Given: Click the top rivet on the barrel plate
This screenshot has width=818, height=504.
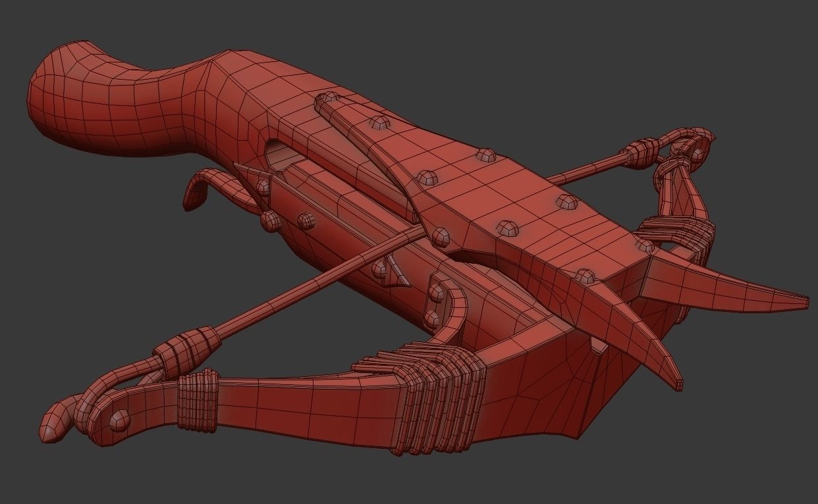Looking at the screenshot, I should coord(377,124).
